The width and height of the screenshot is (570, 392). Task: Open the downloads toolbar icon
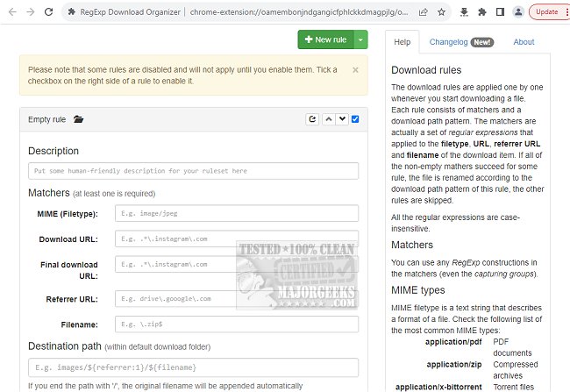(x=464, y=12)
